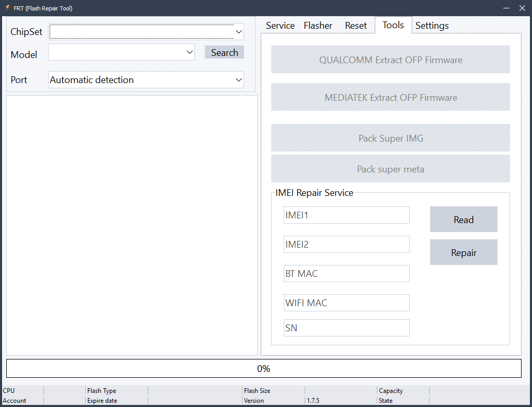Image resolution: width=532 pixels, height=407 pixels.
Task: Click the Port label
Action: click(x=19, y=80)
